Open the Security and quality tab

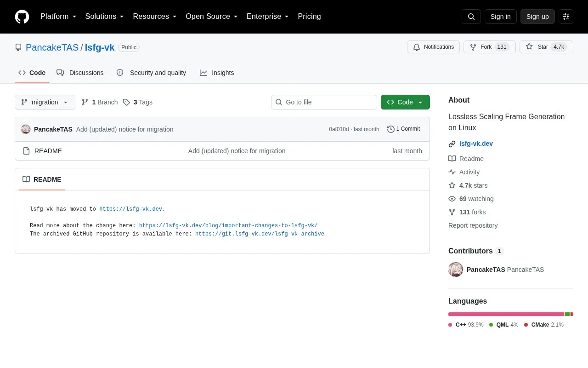click(x=152, y=73)
